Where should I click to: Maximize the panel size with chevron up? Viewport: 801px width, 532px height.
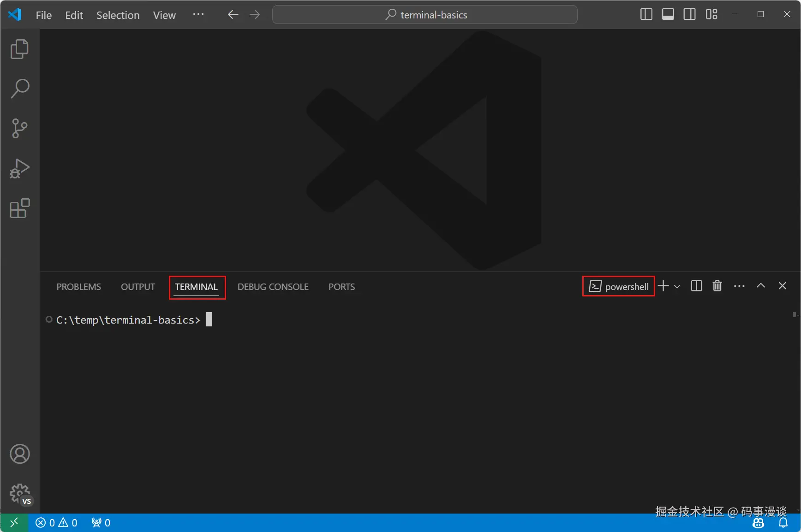761,286
